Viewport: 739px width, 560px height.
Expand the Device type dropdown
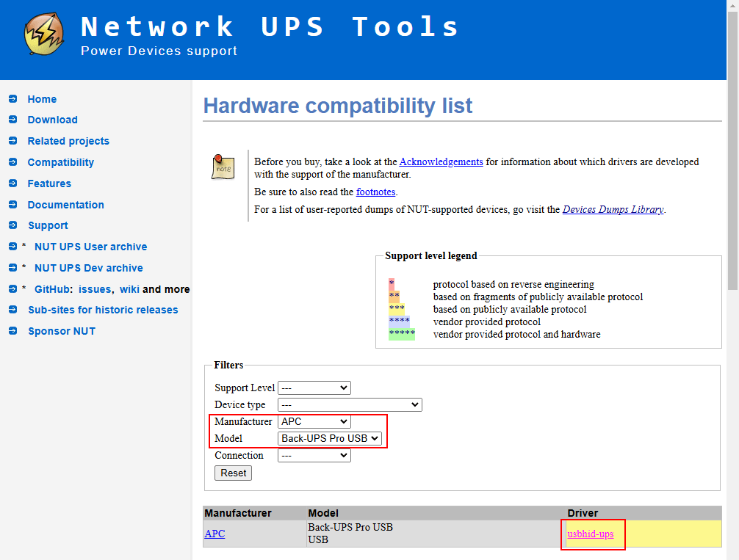(x=350, y=404)
